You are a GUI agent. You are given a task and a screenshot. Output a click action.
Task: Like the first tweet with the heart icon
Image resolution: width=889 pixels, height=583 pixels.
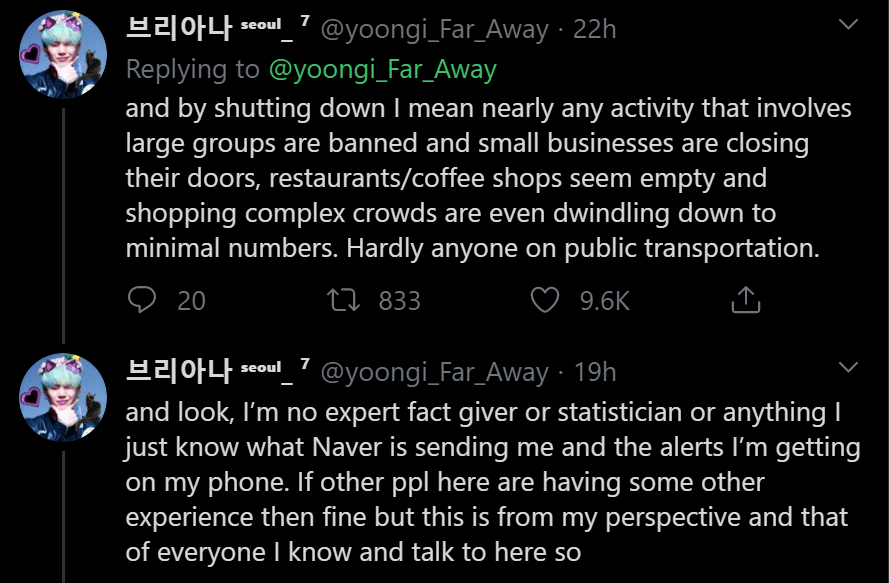click(545, 300)
